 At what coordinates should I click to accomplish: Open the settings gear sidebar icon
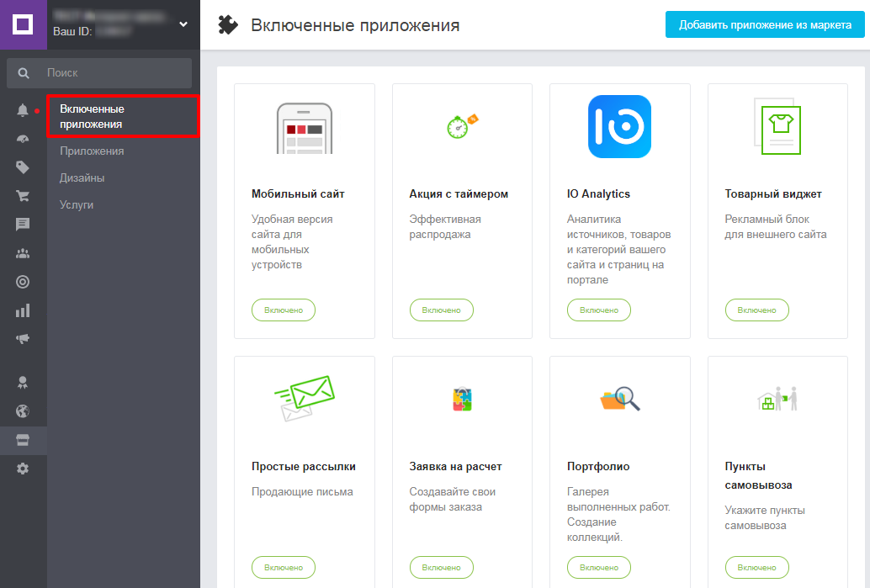tap(23, 469)
